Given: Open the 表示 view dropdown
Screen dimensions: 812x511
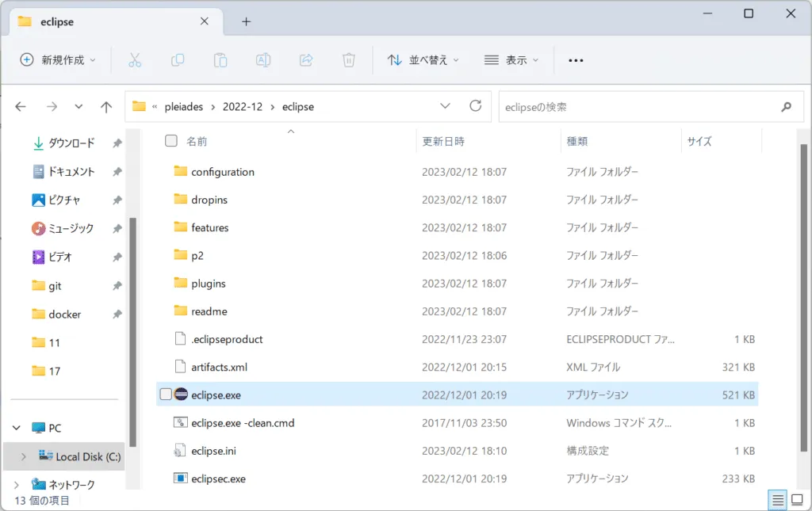Looking at the screenshot, I should coord(511,60).
